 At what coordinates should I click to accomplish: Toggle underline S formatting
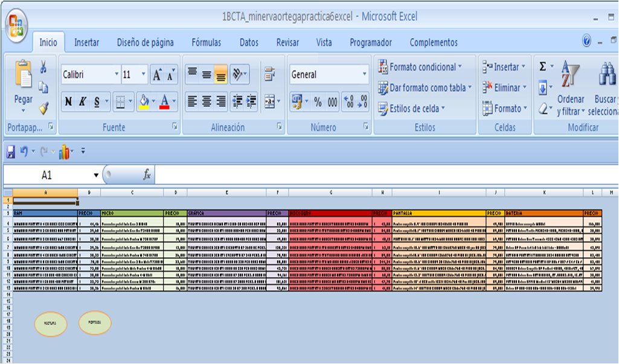pos(97,102)
